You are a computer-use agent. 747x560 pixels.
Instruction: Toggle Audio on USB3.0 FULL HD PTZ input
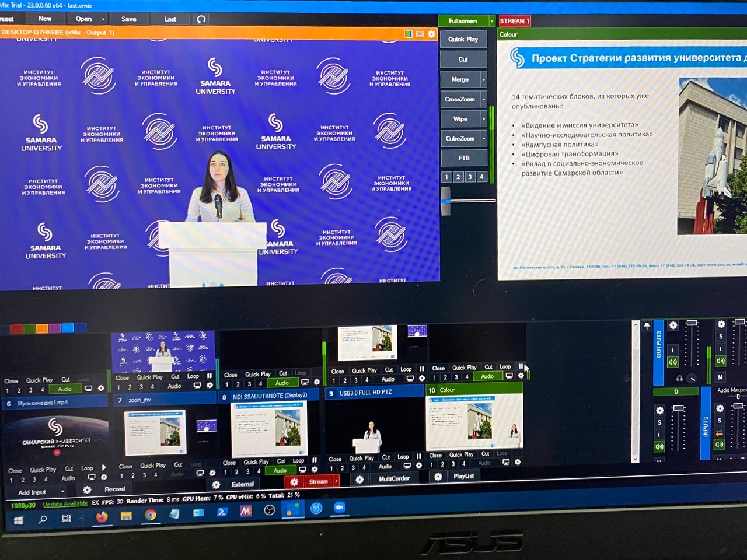pyautogui.click(x=385, y=466)
